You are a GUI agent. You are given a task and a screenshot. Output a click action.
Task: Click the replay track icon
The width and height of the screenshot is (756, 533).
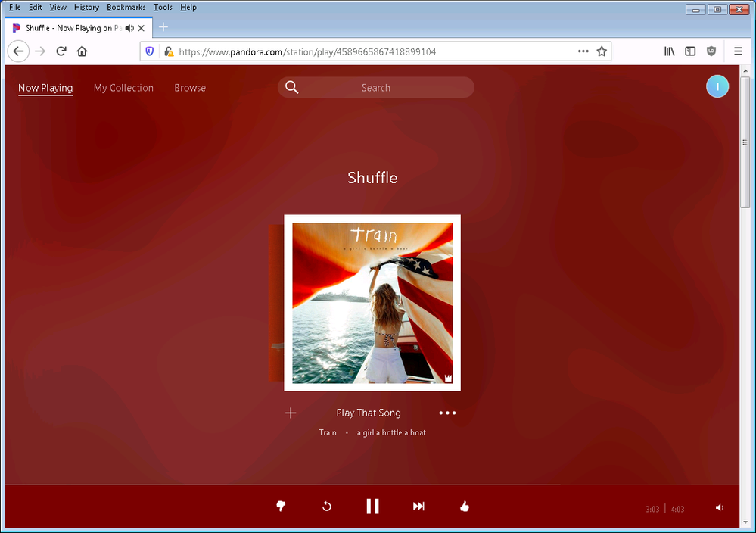(327, 507)
